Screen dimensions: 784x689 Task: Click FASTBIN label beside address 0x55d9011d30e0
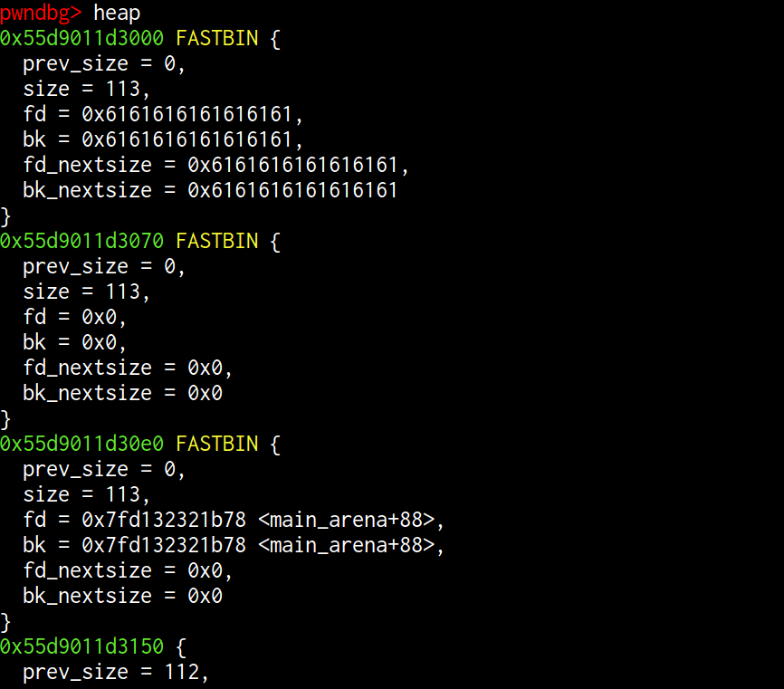[217, 444]
